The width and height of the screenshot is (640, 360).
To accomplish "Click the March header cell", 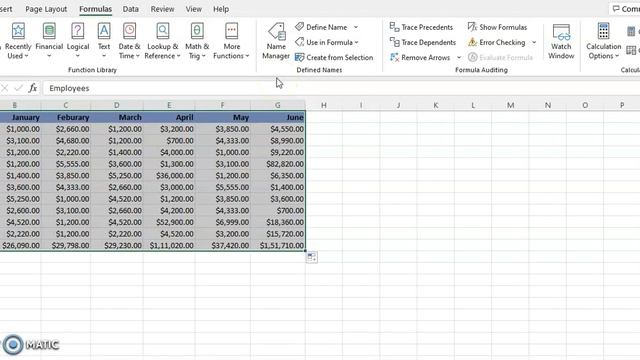I will tap(117, 118).
